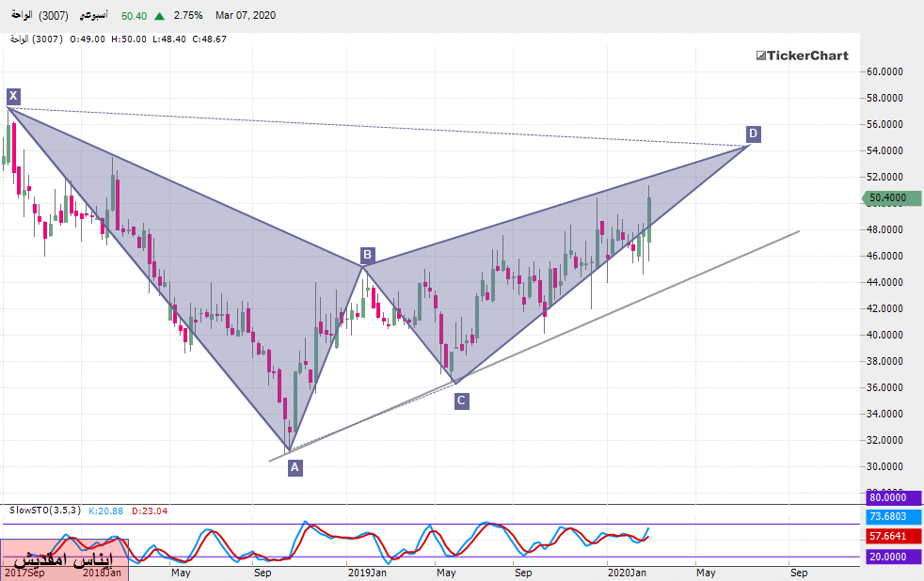924x581 pixels.
Task: Click the SlowSTO(3,5,3) indicator title
Action: 46,510
